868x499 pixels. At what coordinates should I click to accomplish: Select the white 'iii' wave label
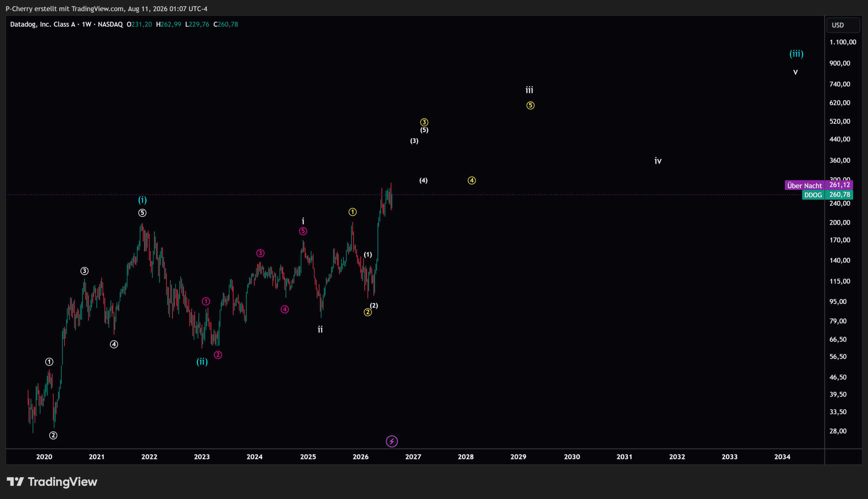click(x=529, y=90)
